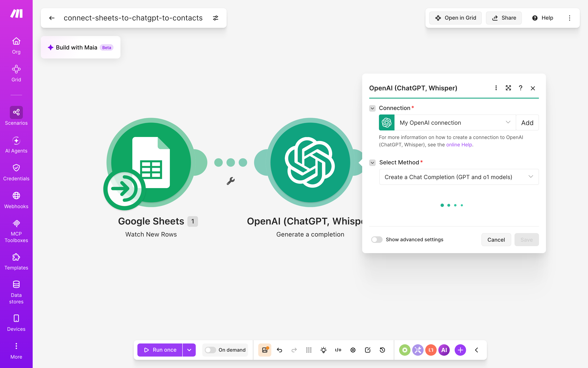This screenshot has height=368, width=588.
Task: Open Templates in the sidebar
Action: coord(16,262)
